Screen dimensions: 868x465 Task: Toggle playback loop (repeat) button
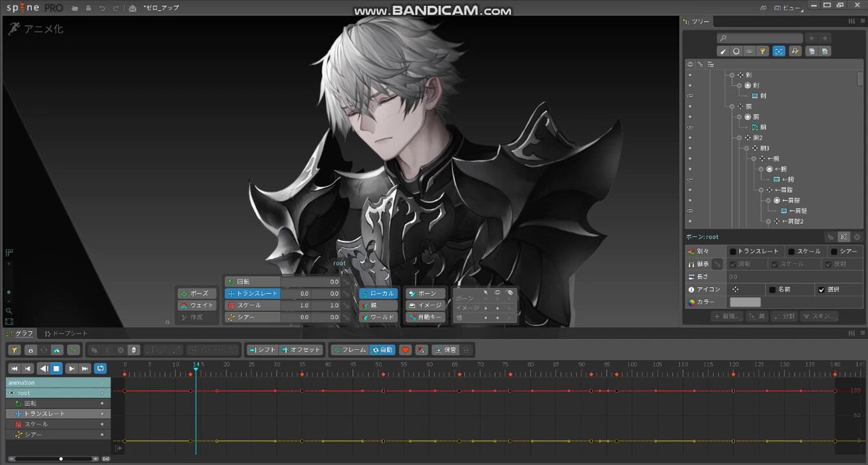pos(101,368)
